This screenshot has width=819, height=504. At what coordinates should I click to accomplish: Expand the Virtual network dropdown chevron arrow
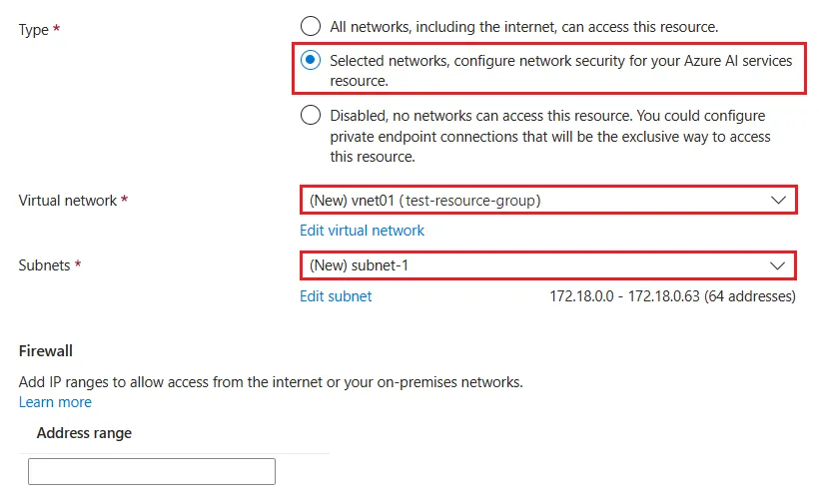point(779,200)
